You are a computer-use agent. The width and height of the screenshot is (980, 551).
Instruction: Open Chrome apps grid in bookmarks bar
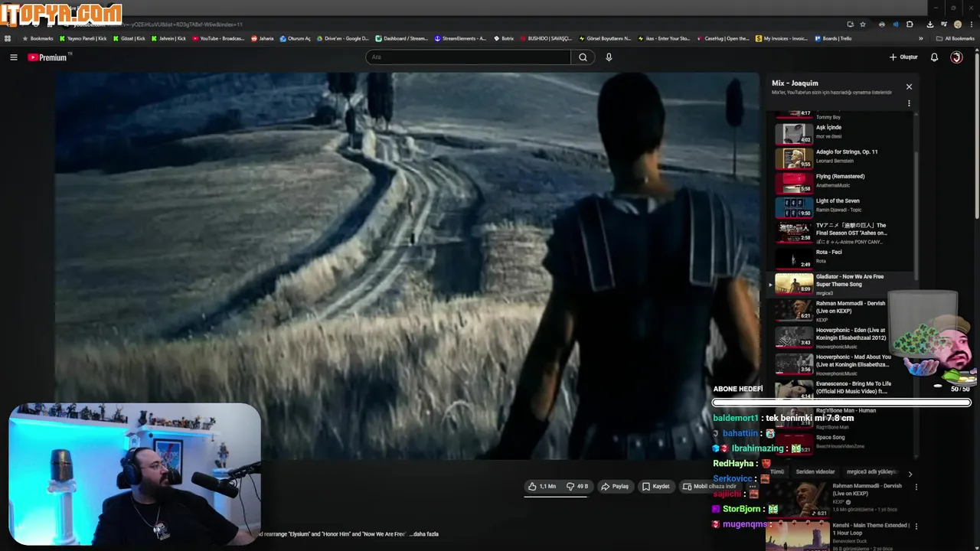coord(8,38)
